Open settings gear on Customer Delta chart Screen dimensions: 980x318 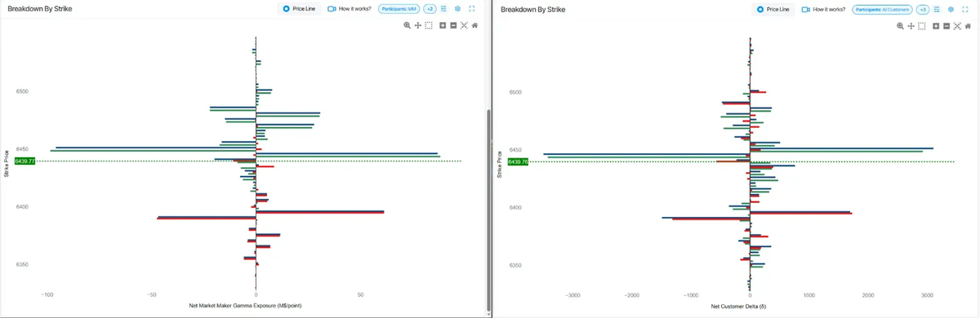pos(951,9)
